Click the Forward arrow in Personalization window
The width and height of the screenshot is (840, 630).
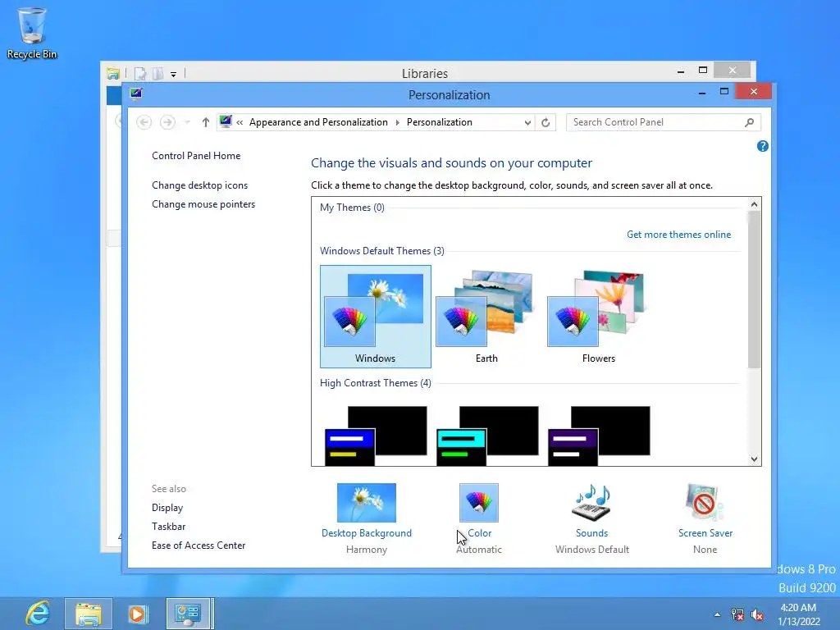[x=167, y=122]
